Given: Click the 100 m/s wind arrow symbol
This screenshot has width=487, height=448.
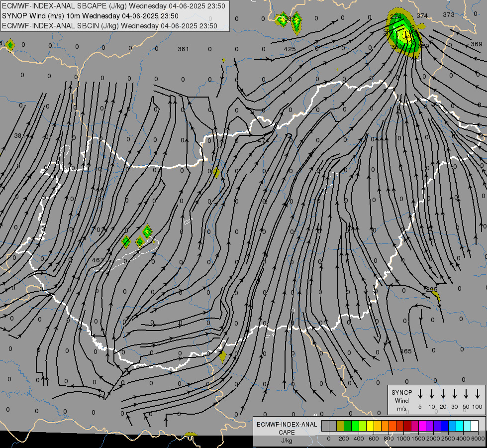Looking at the screenshot, I should coord(478,394).
